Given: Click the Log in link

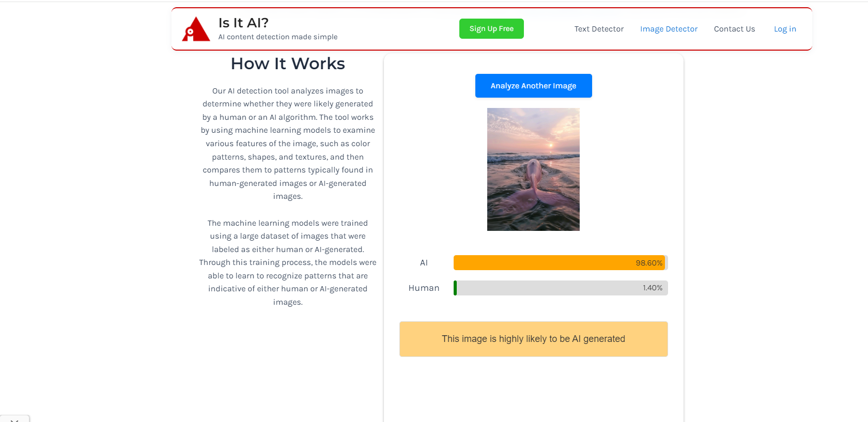Looking at the screenshot, I should (785, 29).
